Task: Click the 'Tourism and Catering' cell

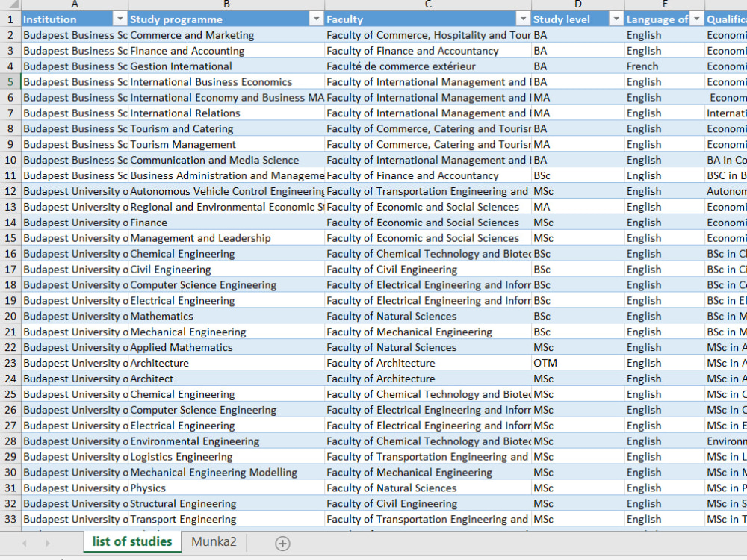Action: [226, 129]
